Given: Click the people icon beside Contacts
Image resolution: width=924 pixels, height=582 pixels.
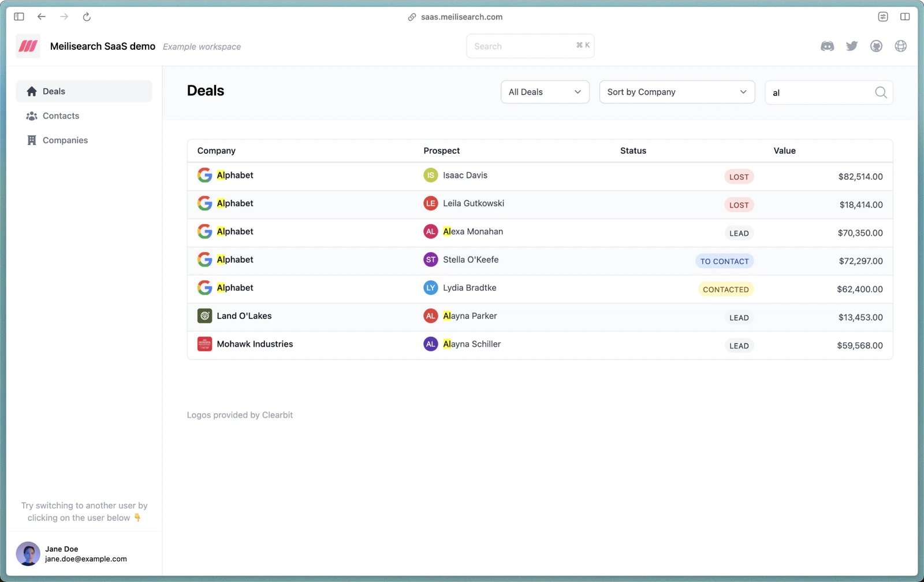Looking at the screenshot, I should coord(31,116).
